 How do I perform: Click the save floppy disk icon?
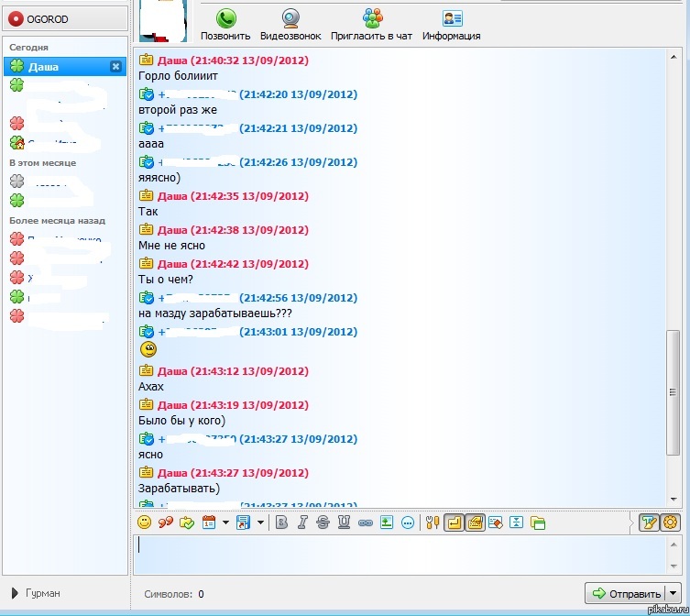pyautogui.click(x=243, y=522)
